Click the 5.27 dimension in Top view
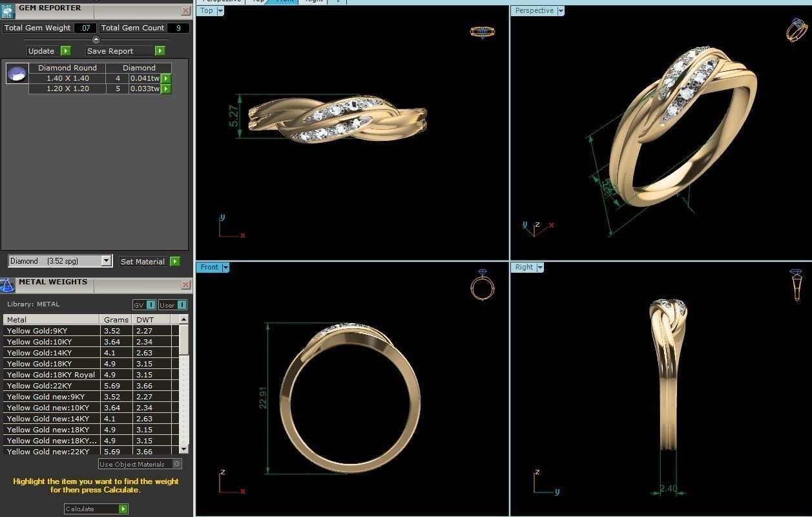 pos(234,116)
